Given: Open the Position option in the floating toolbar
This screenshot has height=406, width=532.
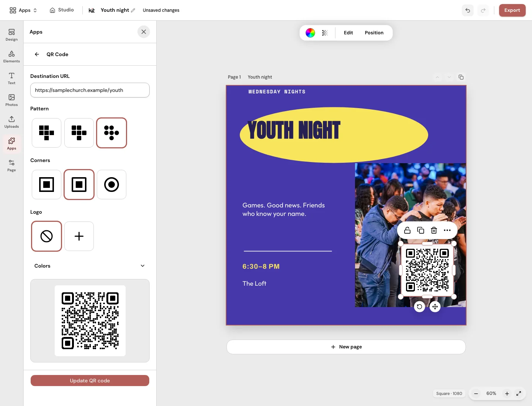Looking at the screenshot, I should [374, 33].
